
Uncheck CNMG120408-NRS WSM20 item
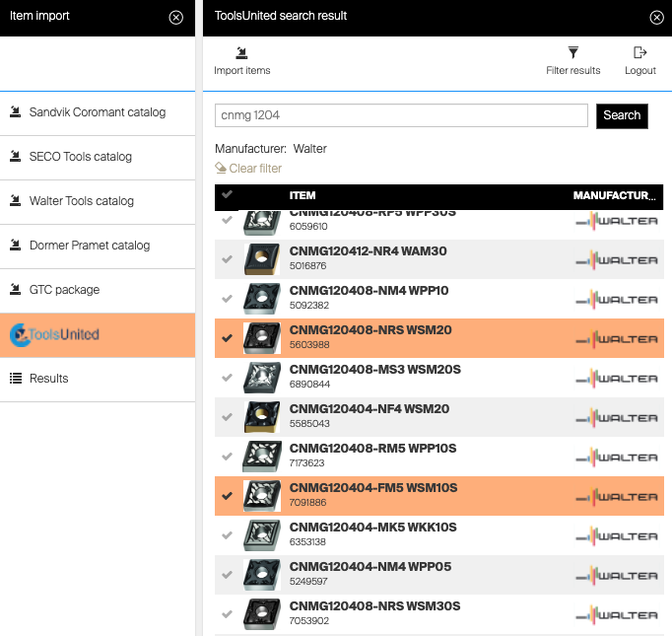pos(228,338)
